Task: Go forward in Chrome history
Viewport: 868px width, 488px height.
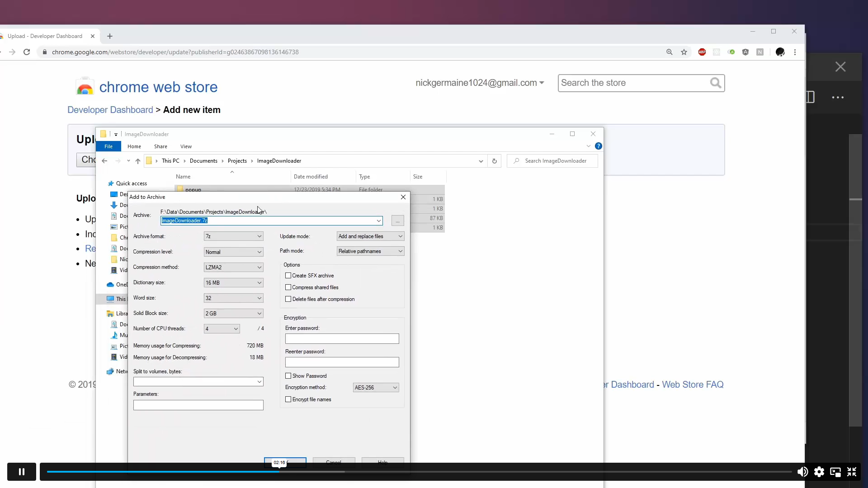Action: coord(12,52)
